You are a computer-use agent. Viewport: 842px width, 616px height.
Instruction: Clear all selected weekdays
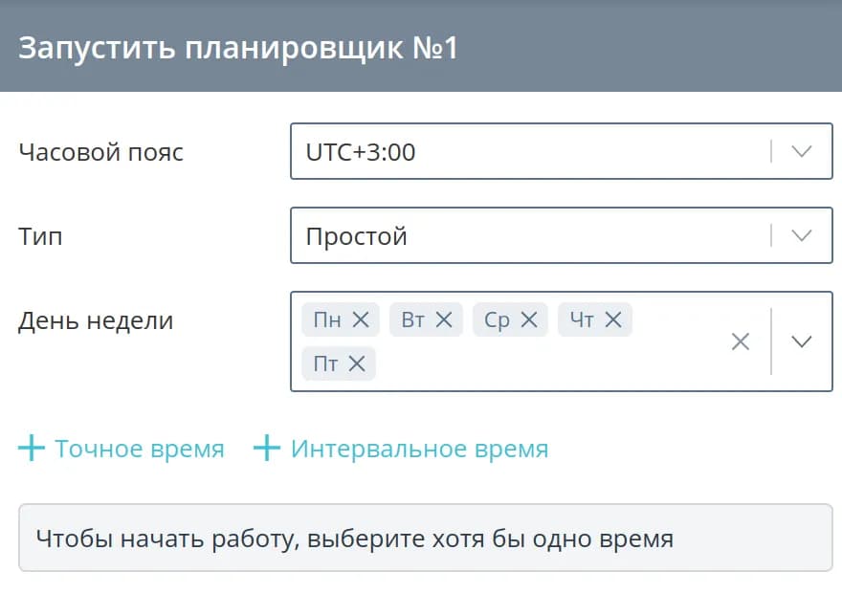[741, 341]
